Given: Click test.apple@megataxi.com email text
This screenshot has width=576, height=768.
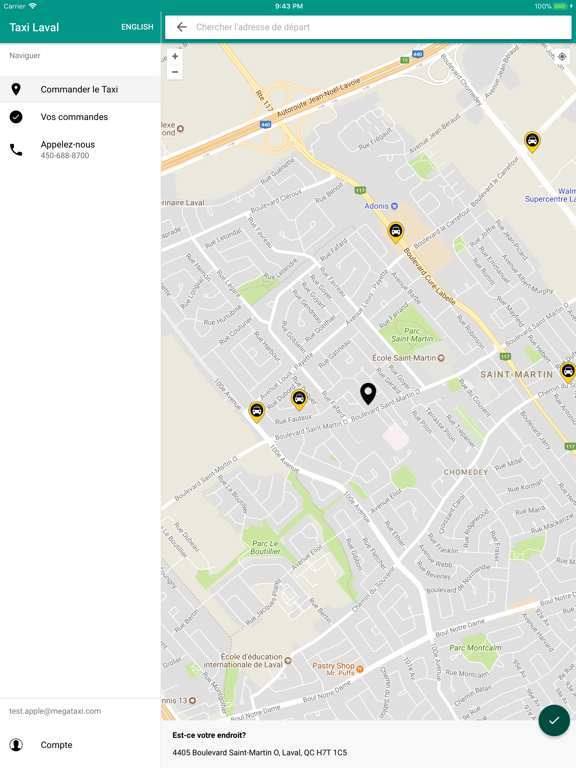Looking at the screenshot, I should click(x=55, y=711).
